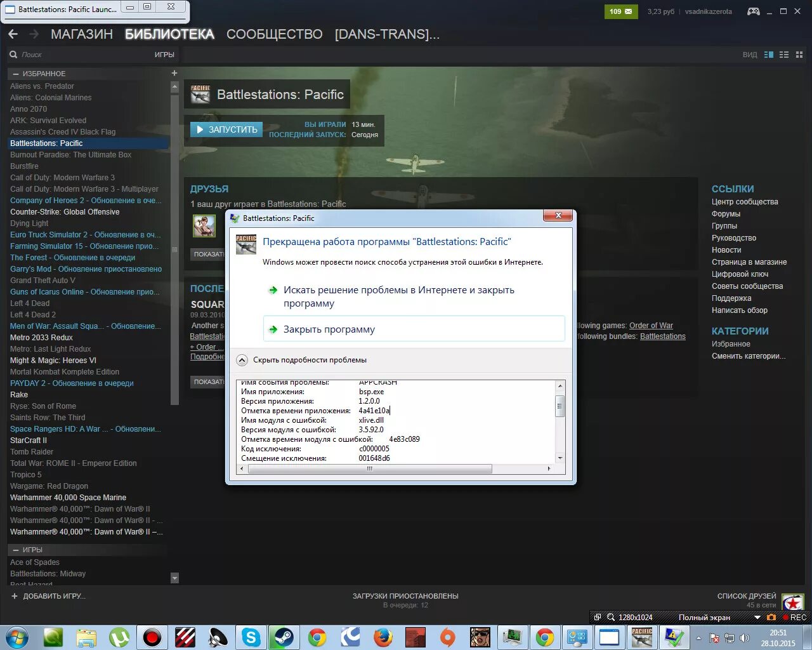812x650 pixels.
Task: Launch Battlestations: Pacific with the play button
Action: 226,129
